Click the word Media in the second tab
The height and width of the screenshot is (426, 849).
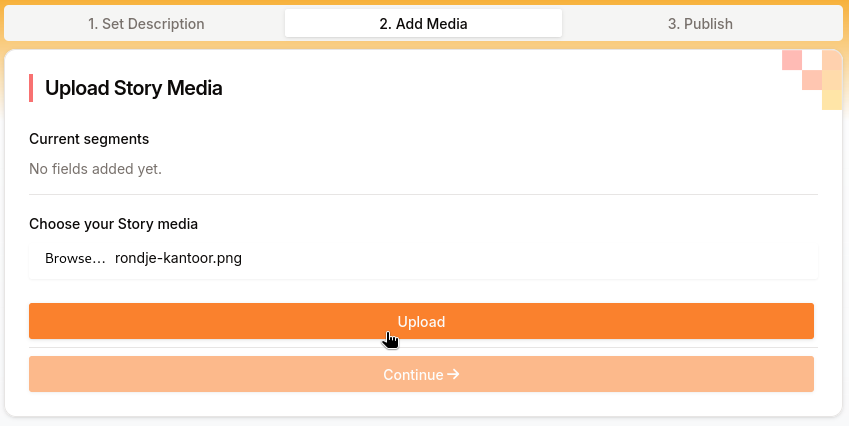point(446,24)
